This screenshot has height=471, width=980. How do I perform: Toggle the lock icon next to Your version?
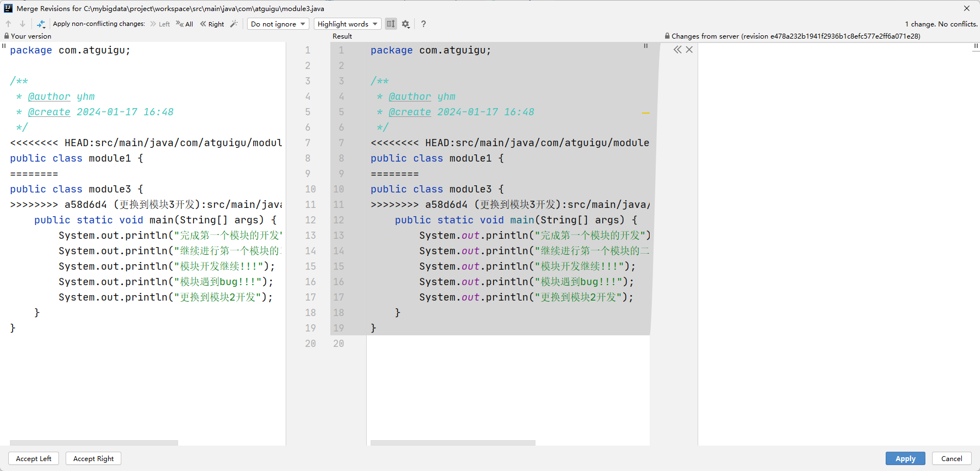coord(6,36)
